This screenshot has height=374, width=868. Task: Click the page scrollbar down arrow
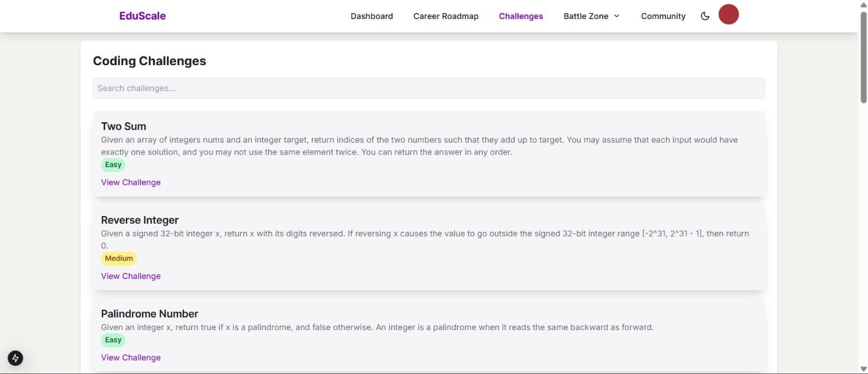tap(864, 369)
